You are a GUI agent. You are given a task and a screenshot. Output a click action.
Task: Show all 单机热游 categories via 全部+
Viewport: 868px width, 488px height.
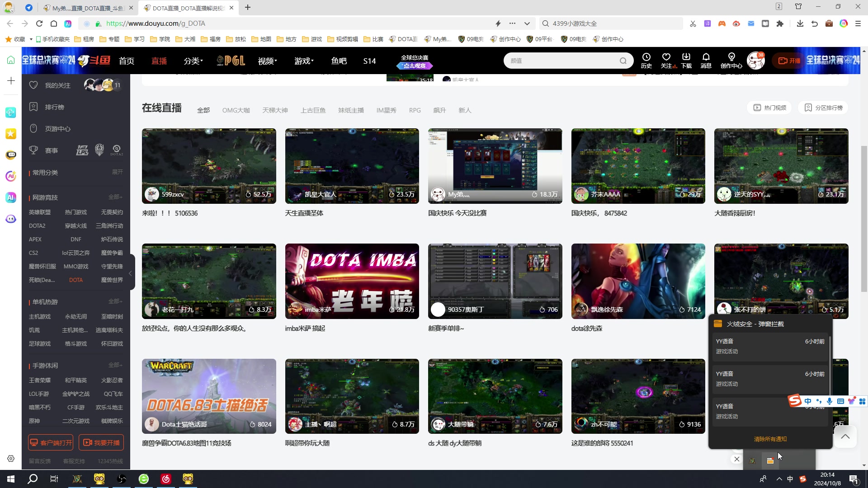coord(115,301)
